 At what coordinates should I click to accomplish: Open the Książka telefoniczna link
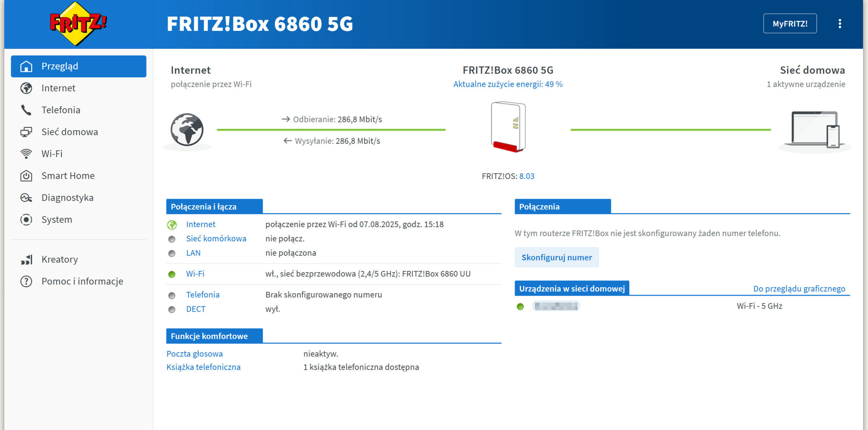tap(203, 367)
